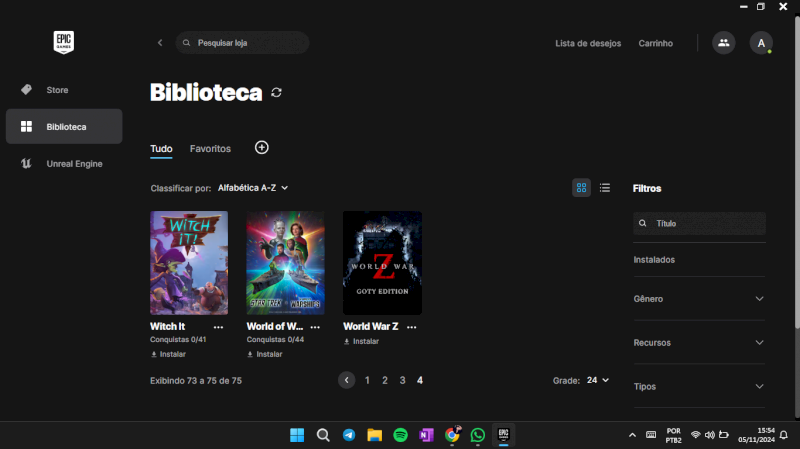
Task: Switch to list view layout
Action: [x=605, y=188]
